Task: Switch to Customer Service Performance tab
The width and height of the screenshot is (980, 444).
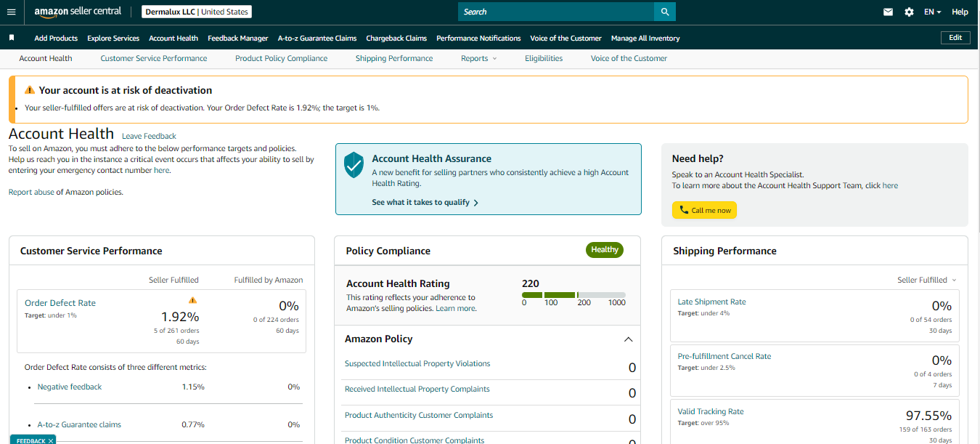Action: (154, 58)
